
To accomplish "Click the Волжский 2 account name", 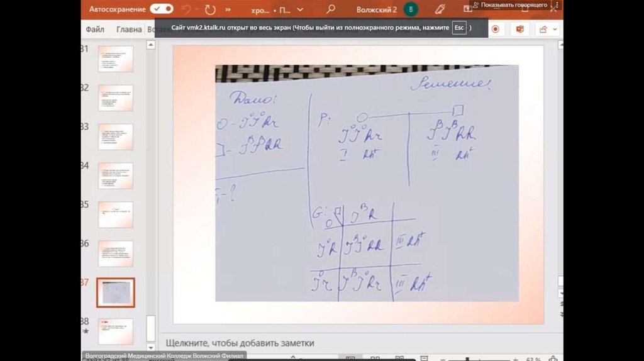I will click(x=377, y=9).
